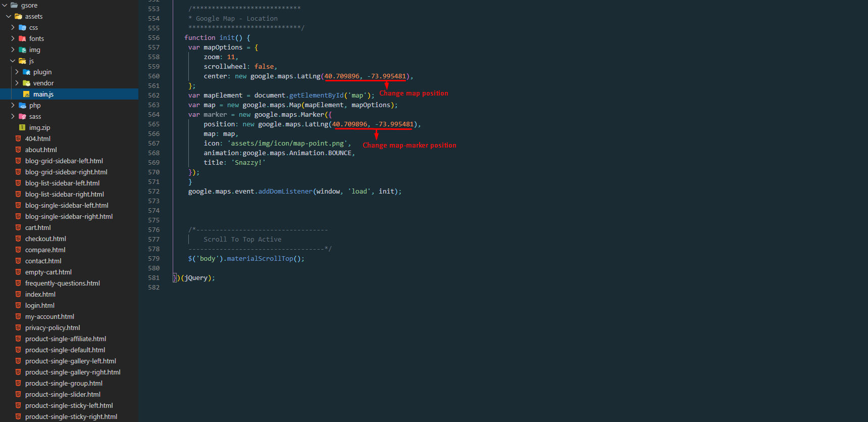This screenshot has height=422, width=868.
Task: Click line number 556 in the gutter
Action: tap(154, 38)
